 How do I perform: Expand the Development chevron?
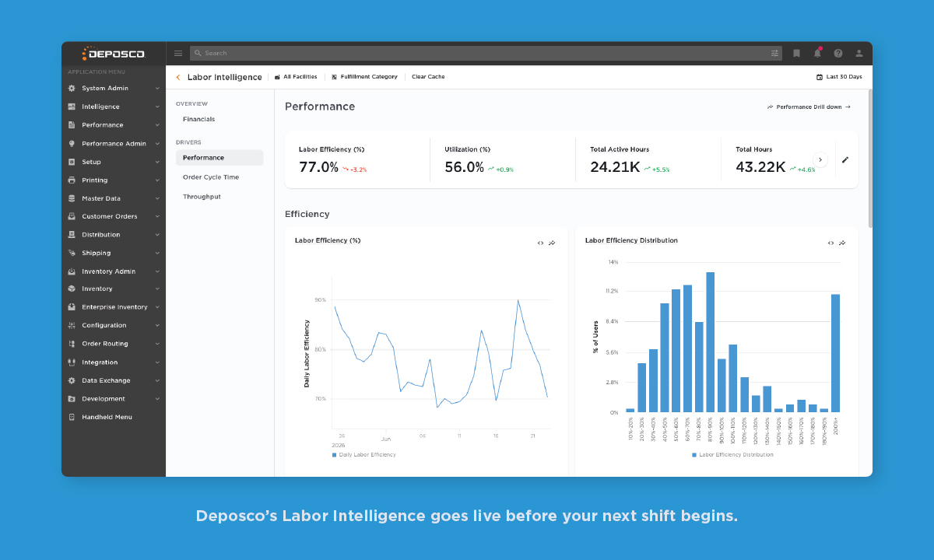point(157,399)
